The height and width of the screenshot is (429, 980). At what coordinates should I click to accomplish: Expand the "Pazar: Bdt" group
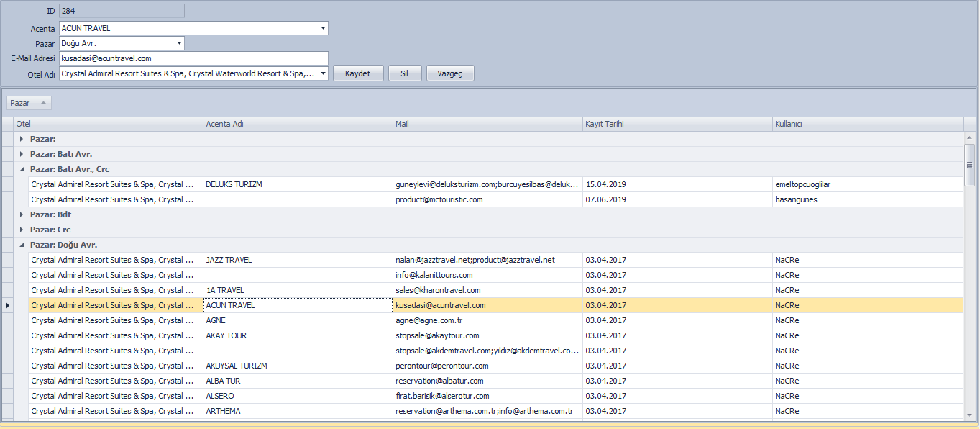click(x=22, y=214)
